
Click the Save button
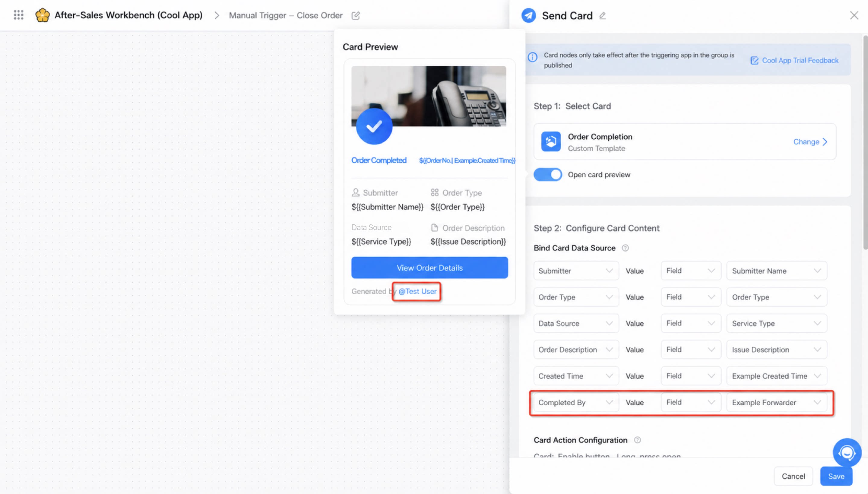pos(836,477)
